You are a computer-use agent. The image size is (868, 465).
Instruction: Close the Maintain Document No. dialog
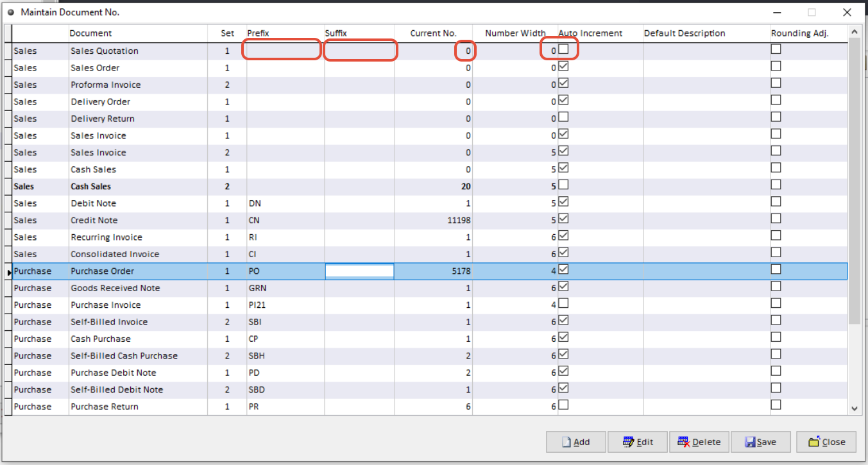point(826,442)
